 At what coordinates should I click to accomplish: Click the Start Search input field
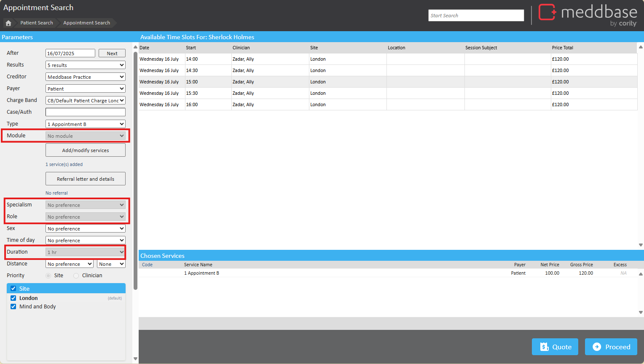tap(476, 16)
